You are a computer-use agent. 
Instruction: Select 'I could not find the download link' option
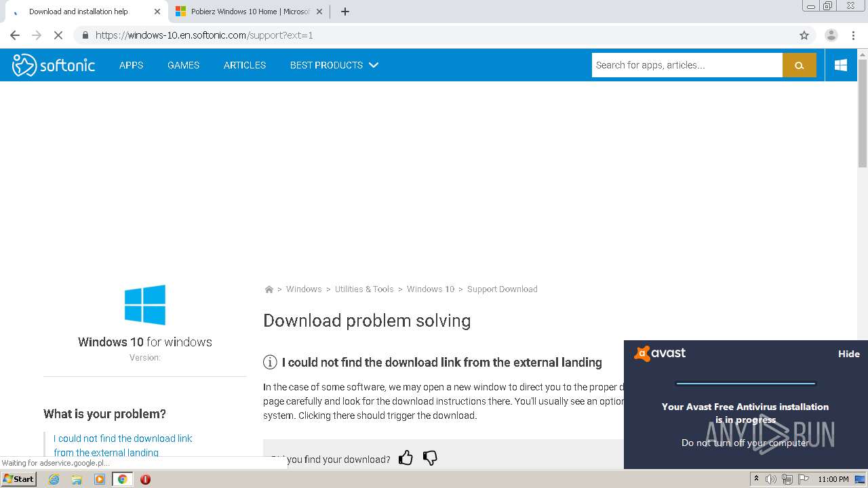coord(123,445)
